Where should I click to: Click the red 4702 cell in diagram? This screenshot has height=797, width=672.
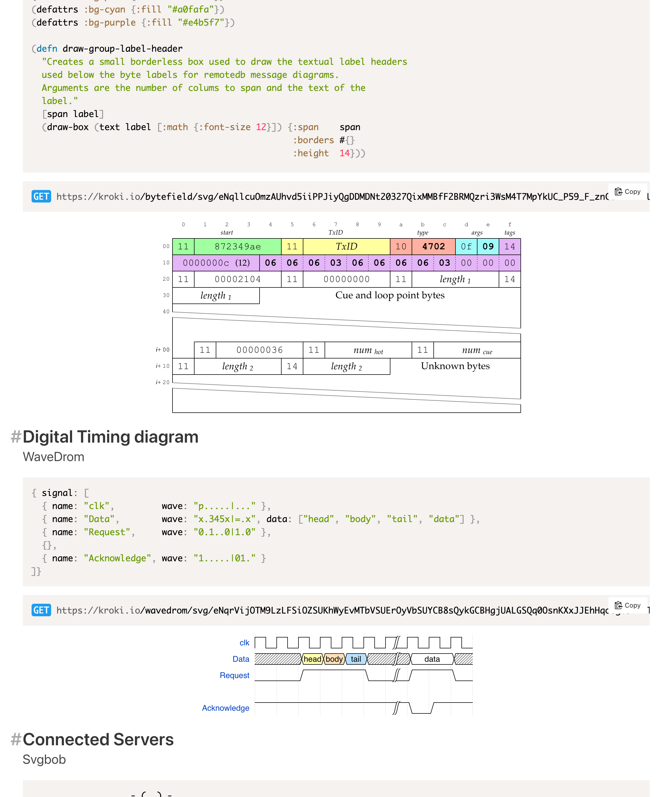(x=433, y=247)
